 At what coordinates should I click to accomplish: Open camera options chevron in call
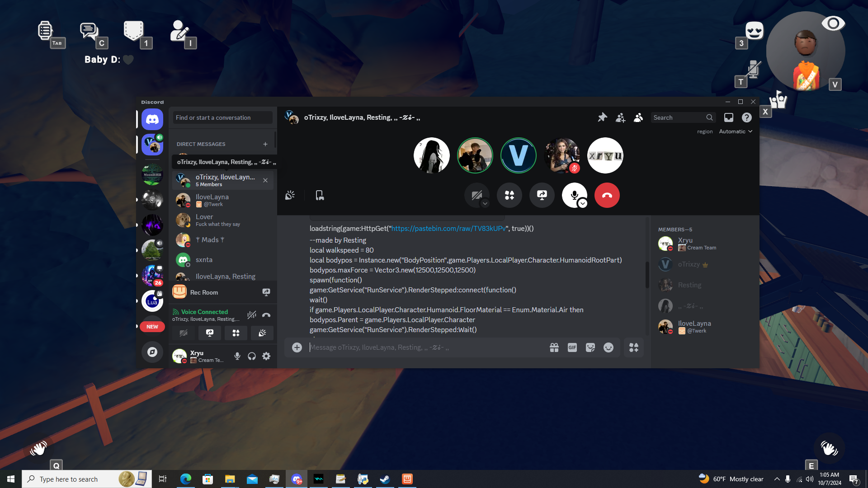(x=485, y=204)
